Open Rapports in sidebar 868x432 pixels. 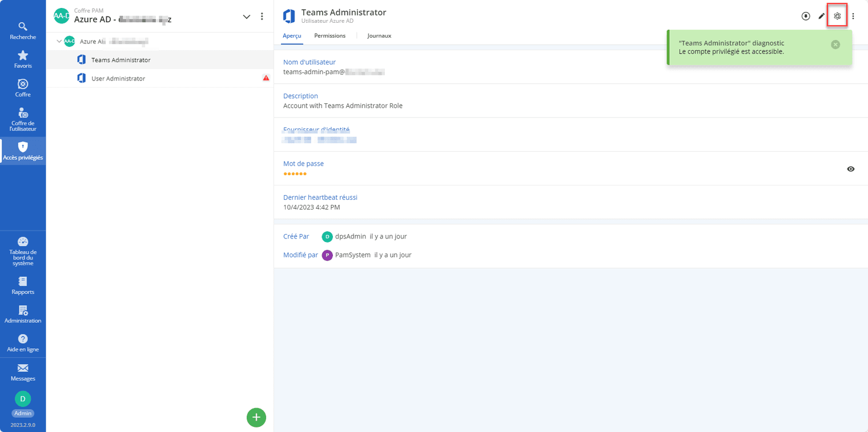23,286
